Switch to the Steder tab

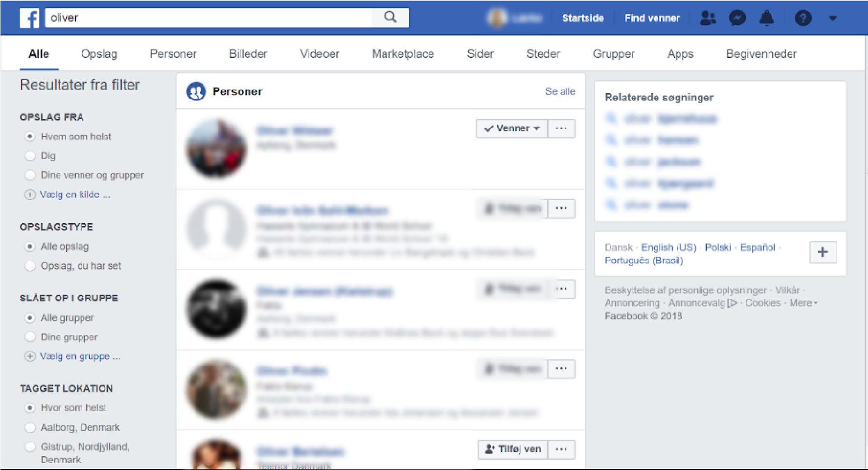coord(543,54)
